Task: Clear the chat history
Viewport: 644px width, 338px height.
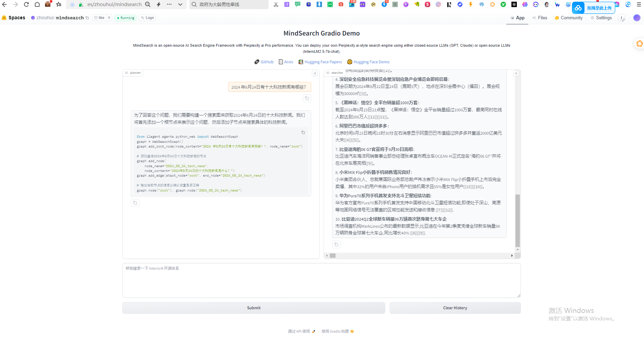Action: click(x=455, y=308)
